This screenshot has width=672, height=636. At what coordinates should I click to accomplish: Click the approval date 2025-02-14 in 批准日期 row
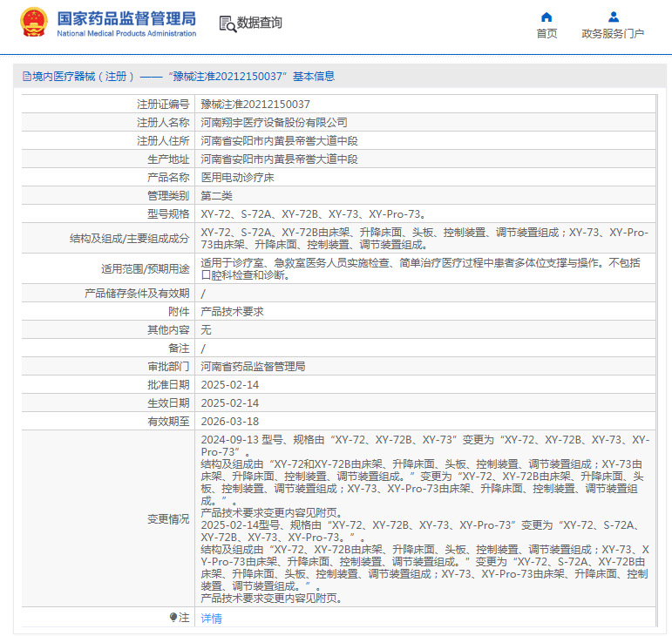pyautogui.click(x=230, y=384)
